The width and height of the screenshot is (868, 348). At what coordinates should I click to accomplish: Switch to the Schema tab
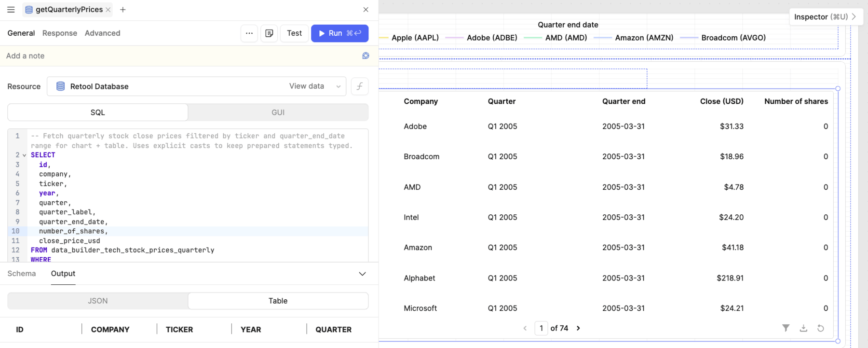click(22, 274)
